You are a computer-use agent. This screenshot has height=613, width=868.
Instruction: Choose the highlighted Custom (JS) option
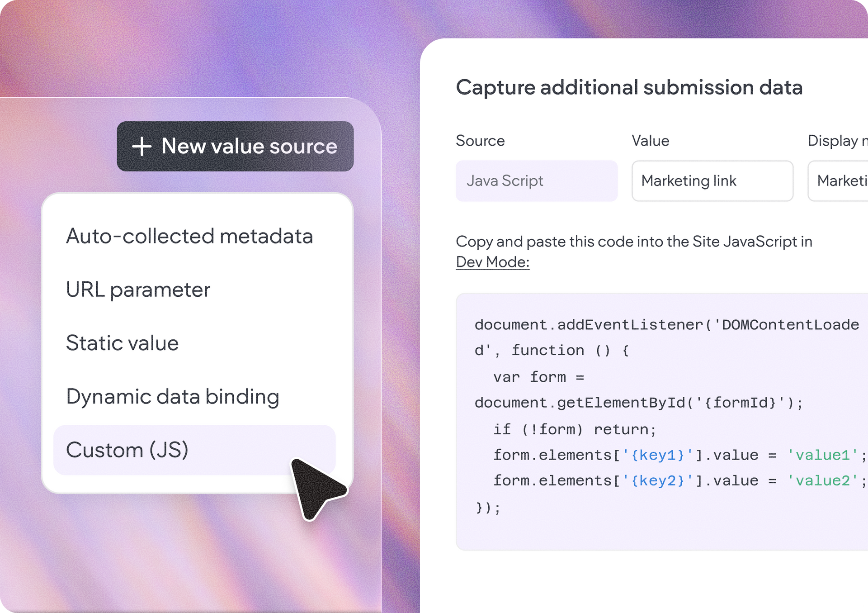tap(194, 450)
